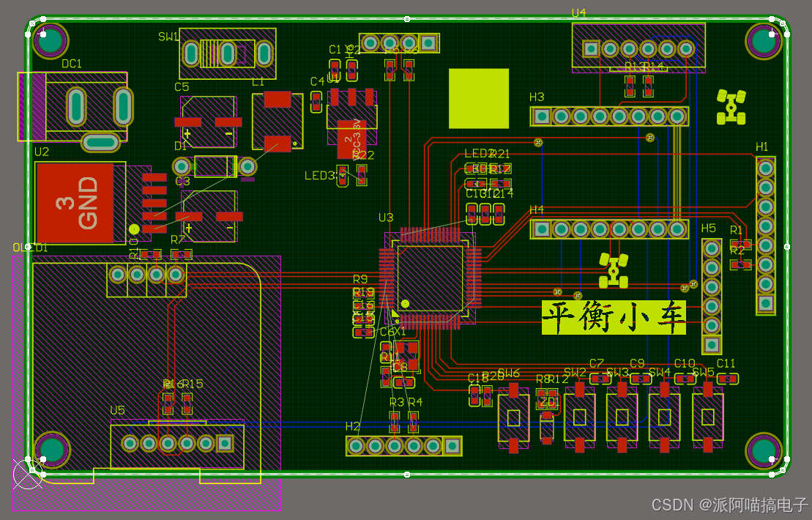812x520 pixels.
Task: Click the VCC-3.3V tab pad
Action: tap(352, 139)
